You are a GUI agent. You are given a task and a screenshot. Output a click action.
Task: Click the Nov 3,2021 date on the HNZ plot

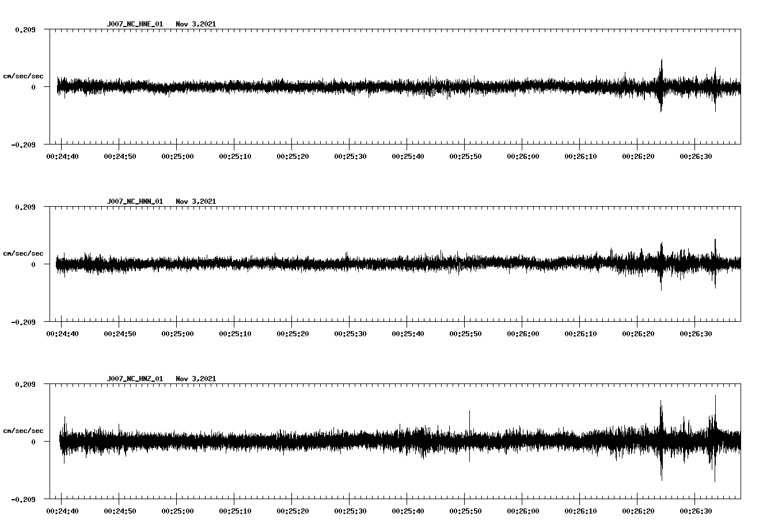(196, 379)
